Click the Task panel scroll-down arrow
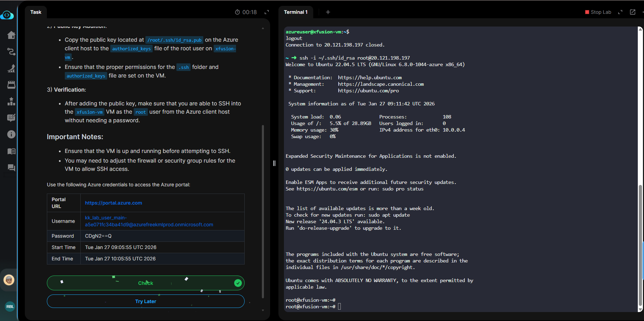 tap(263, 310)
